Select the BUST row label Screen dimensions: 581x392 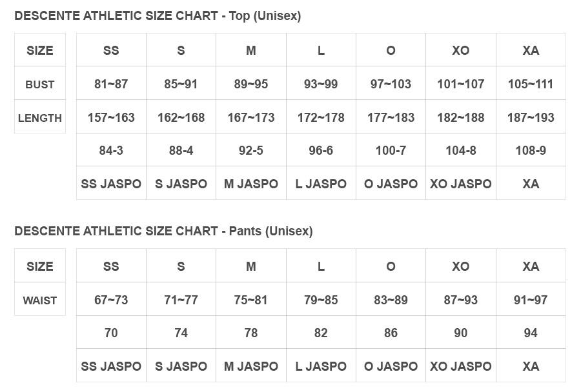pyautogui.click(x=39, y=84)
